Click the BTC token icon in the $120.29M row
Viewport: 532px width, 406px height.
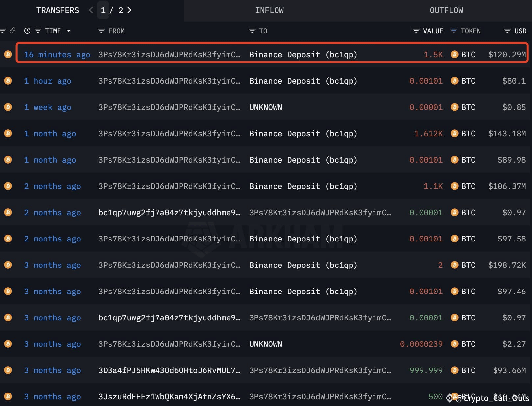coord(455,54)
